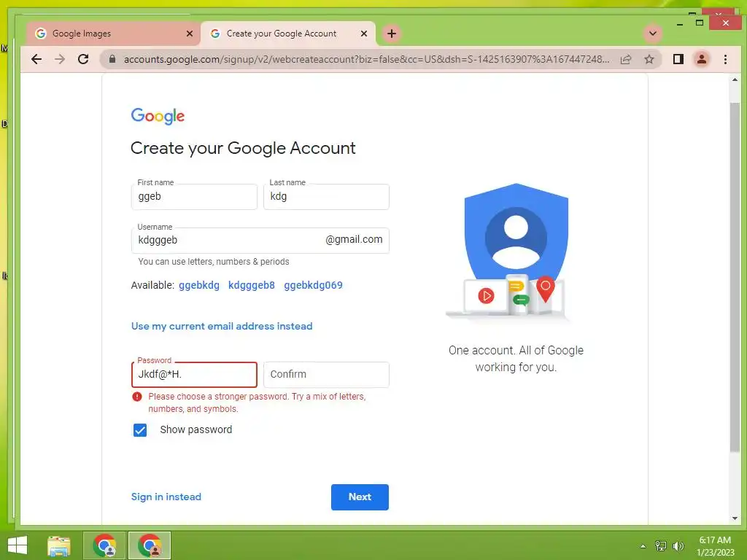Edit the Last name field

coord(326,197)
